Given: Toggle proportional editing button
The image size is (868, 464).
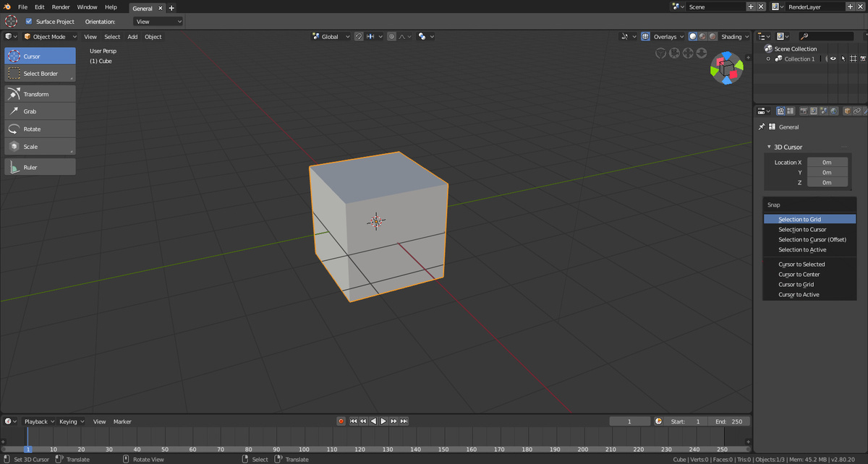Looking at the screenshot, I should coord(391,36).
